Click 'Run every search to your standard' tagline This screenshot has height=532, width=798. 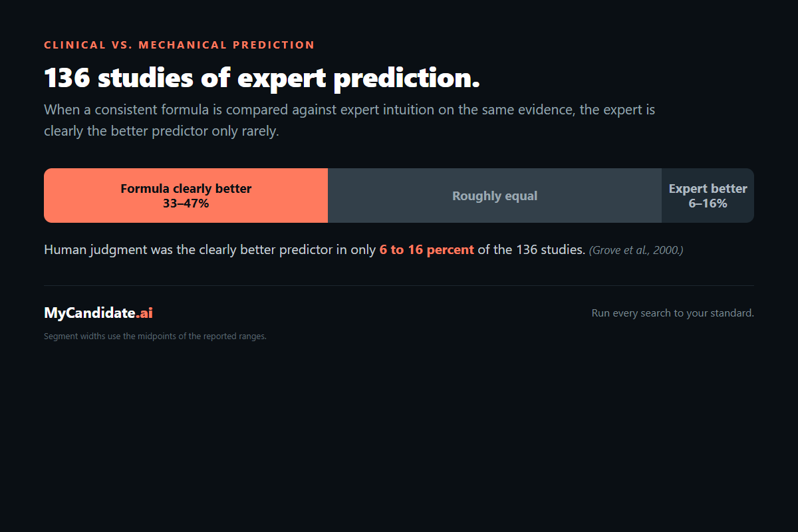click(x=673, y=313)
